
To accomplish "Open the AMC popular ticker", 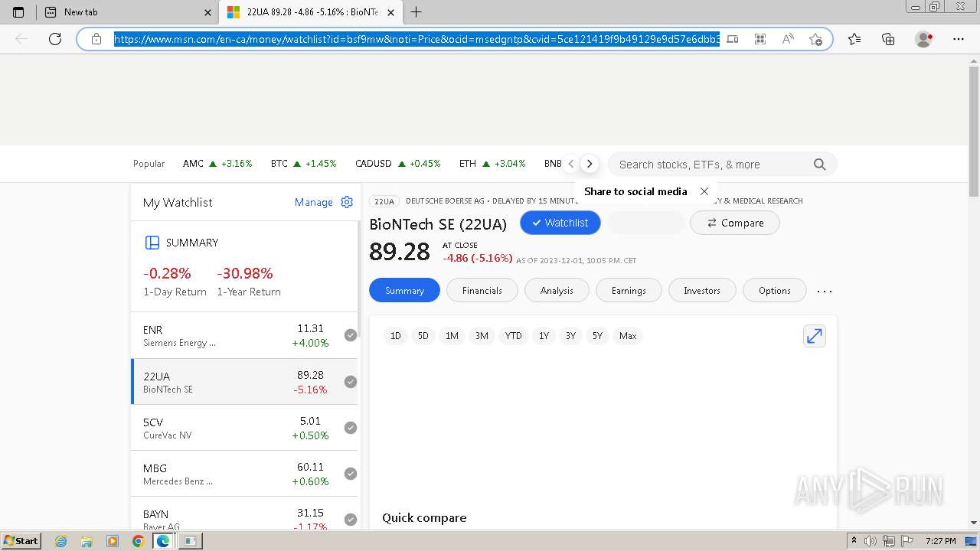I will tap(217, 164).
